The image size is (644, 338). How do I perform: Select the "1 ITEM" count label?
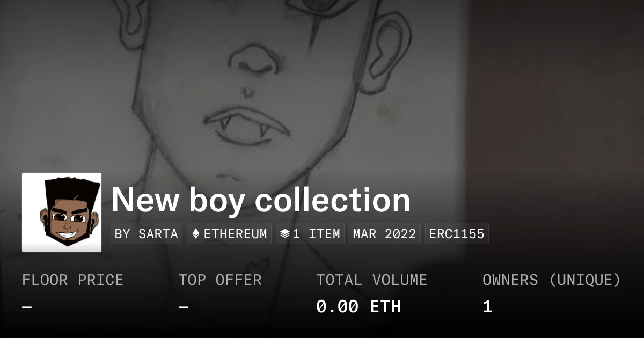point(316,234)
